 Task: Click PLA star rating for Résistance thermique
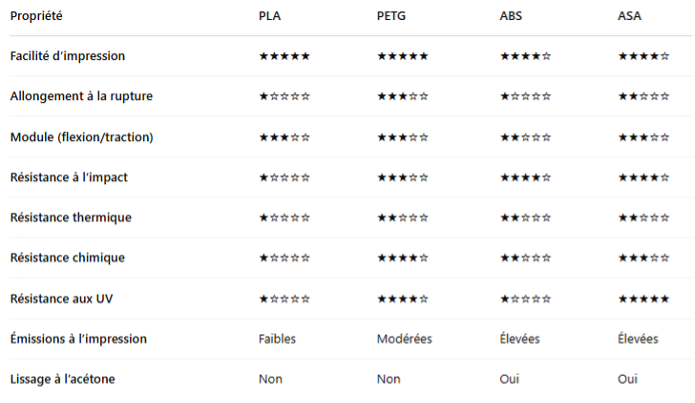point(284,218)
